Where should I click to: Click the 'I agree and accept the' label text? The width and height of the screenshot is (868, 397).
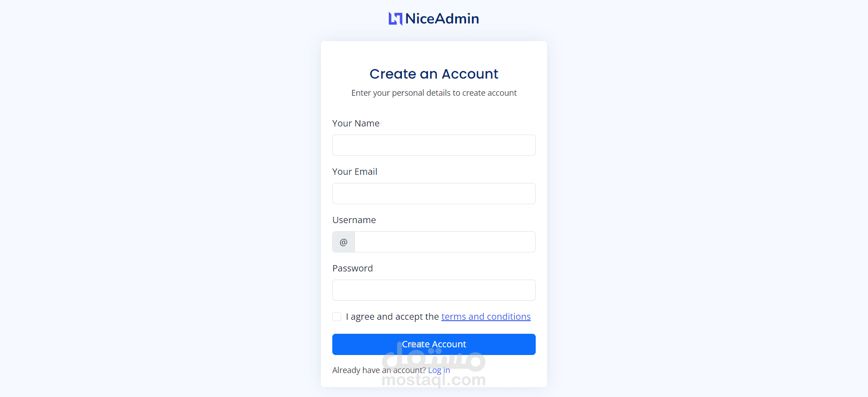pyautogui.click(x=392, y=317)
